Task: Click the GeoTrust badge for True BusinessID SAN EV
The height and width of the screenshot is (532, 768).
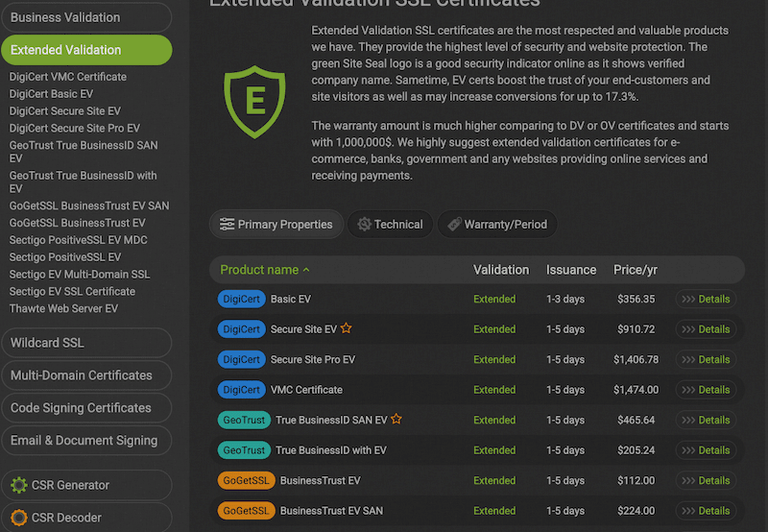Action: [x=244, y=420]
